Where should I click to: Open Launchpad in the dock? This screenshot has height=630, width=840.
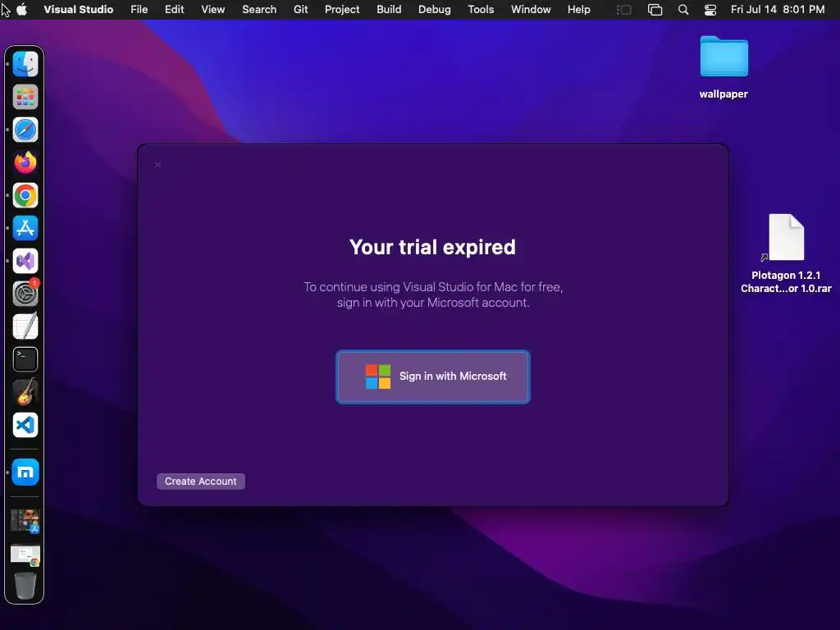25,97
